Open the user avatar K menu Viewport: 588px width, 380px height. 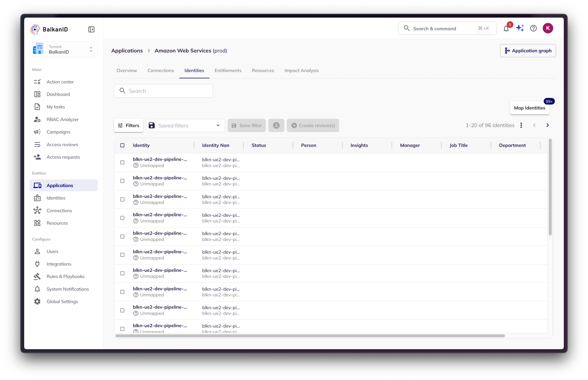(548, 28)
